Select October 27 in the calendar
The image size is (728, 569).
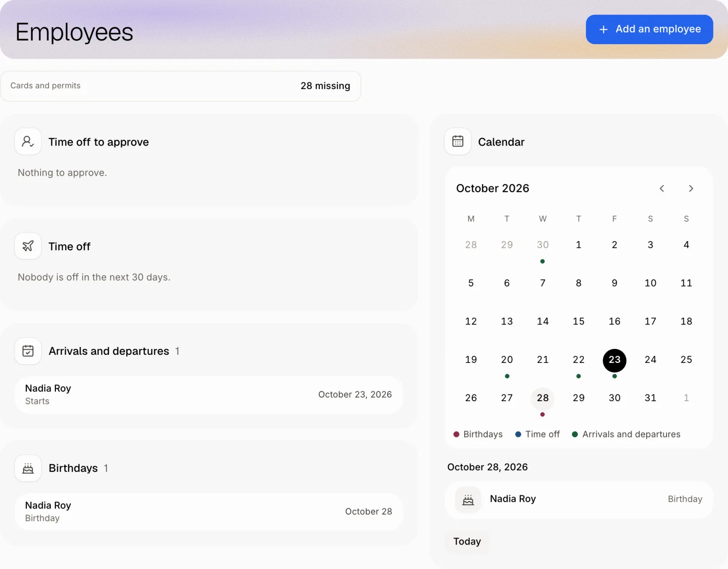pyautogui.click(x=507, y=398)
